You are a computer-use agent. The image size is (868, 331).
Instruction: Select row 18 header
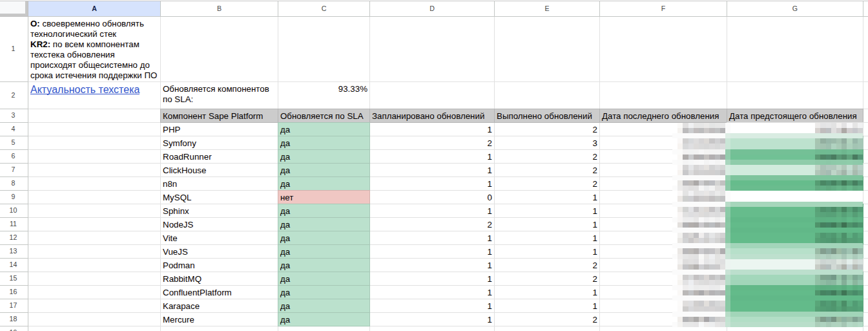tap(14, 319)
